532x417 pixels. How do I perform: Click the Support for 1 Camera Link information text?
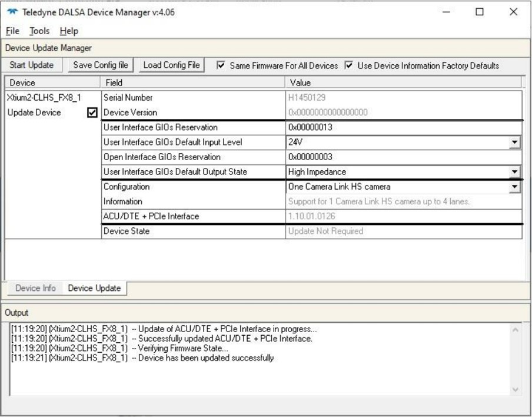pos(378,201)
